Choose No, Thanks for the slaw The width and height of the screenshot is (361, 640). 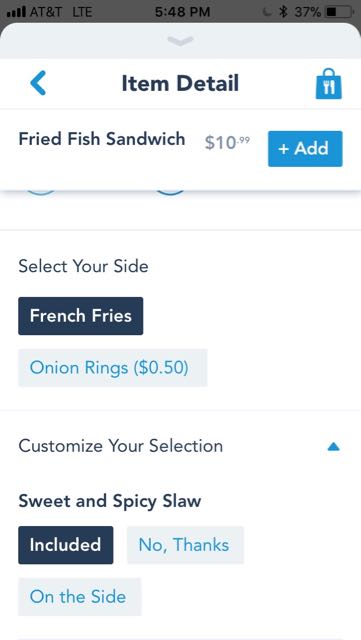(x=185, y=545)
